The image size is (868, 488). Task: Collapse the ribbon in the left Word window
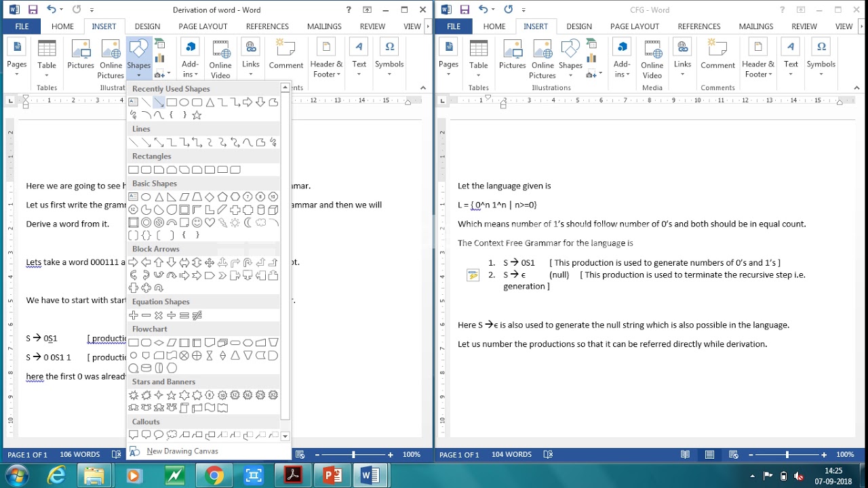pos(423,87)
